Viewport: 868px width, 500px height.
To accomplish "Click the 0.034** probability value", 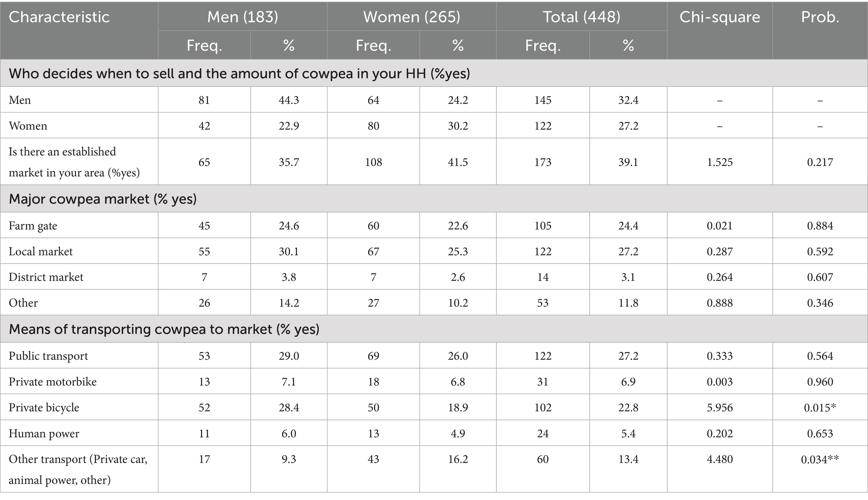I will click(x=820, y=459).
